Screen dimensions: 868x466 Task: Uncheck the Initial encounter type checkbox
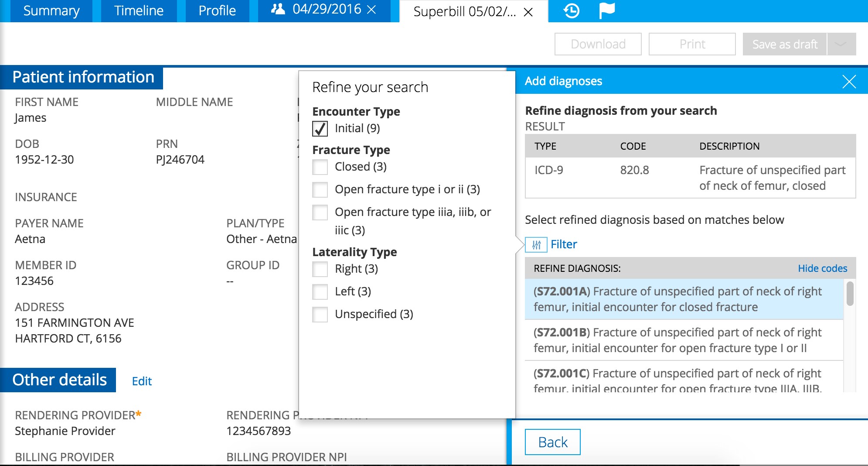click(x=320, y=129)
